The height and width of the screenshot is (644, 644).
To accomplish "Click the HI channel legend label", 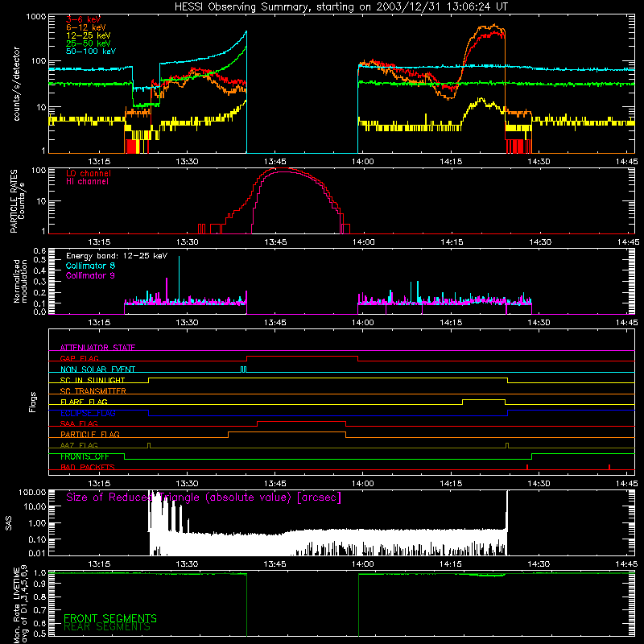I will click(x=87, y=181).
